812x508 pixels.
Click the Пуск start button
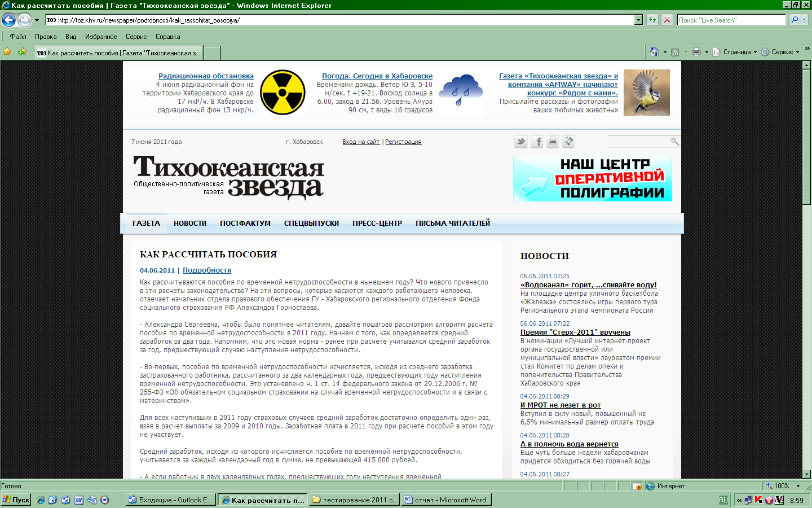16,500
